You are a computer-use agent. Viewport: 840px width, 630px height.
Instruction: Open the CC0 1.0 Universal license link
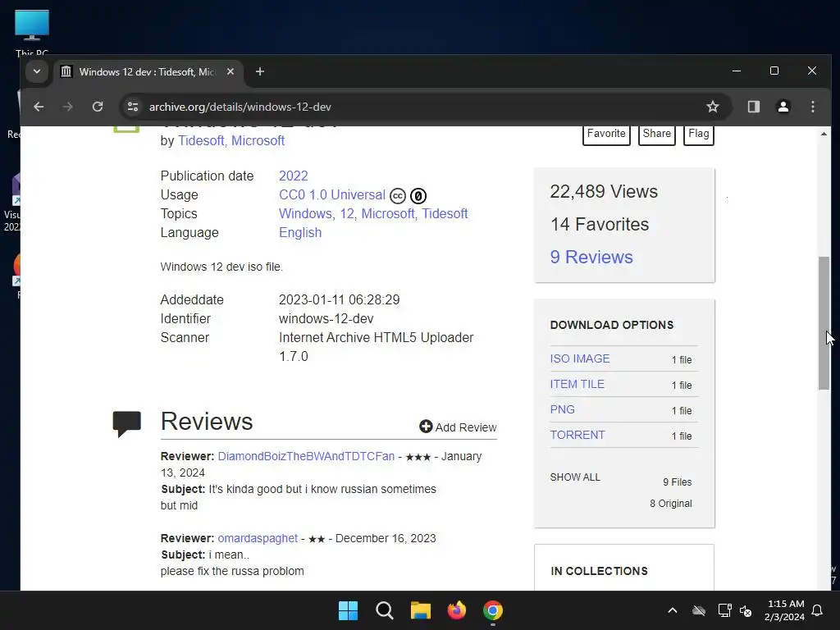[332, 194]
